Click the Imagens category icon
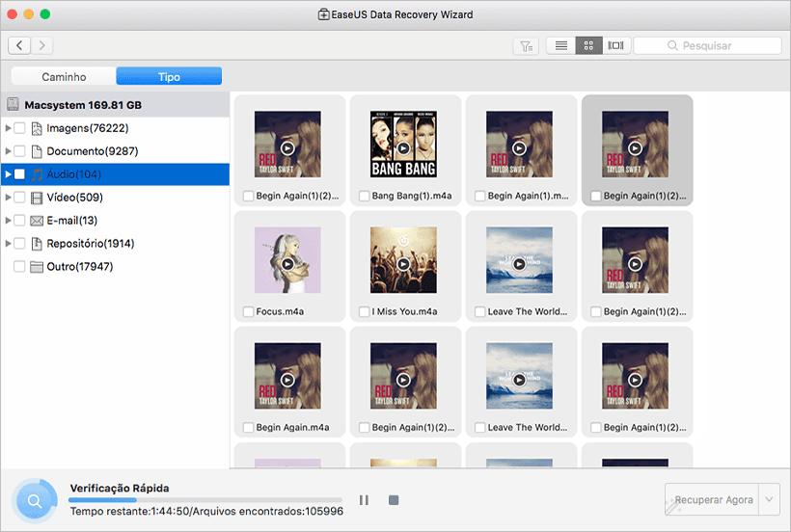The height and width of the screenshot is (532, 791). 37,129
